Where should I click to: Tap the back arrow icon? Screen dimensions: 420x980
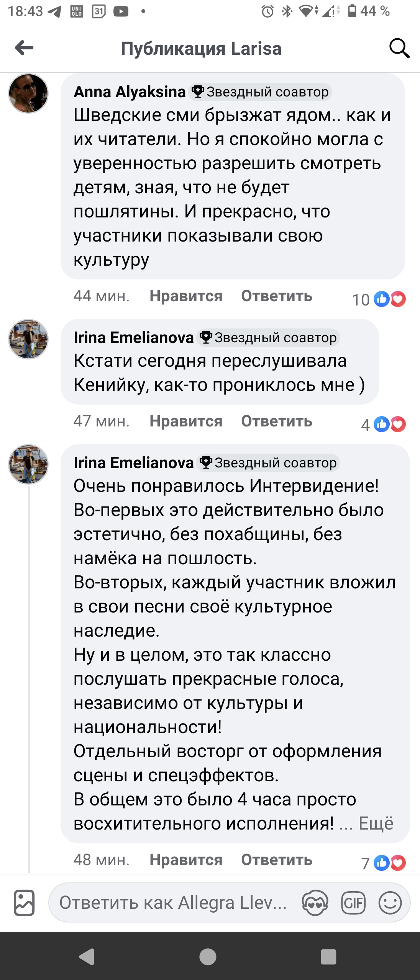point(24,48)
